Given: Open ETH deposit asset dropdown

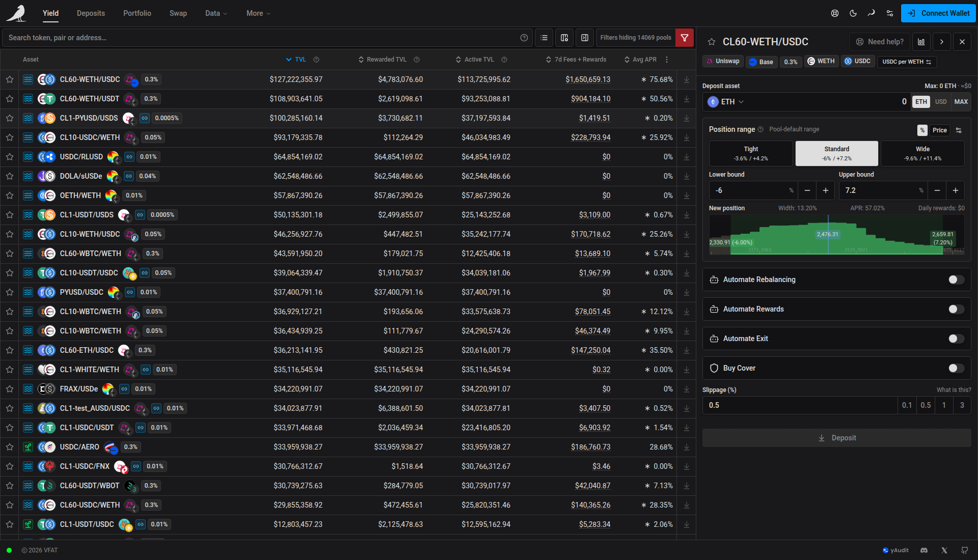Looking at the screenshot, I should (x=726, y=102).
